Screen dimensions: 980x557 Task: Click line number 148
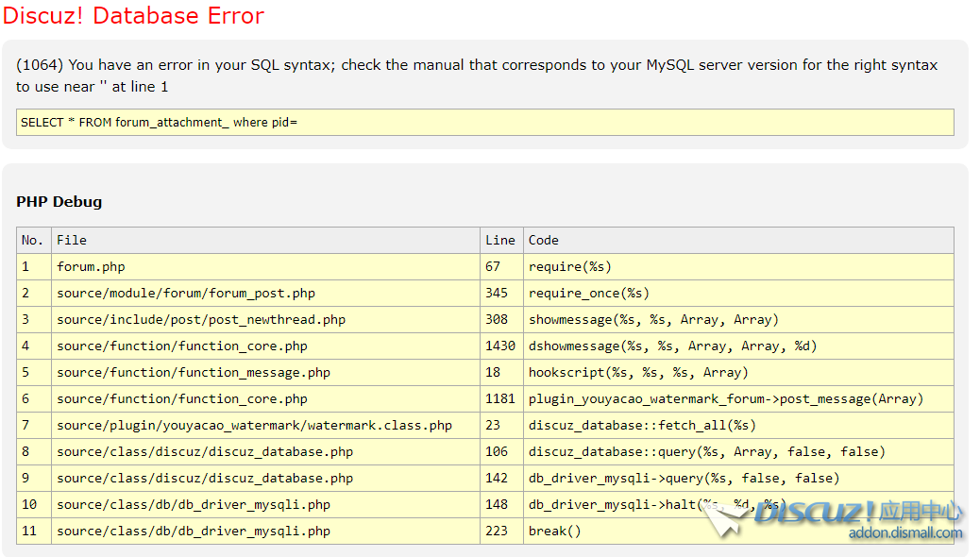coord(502,504)
